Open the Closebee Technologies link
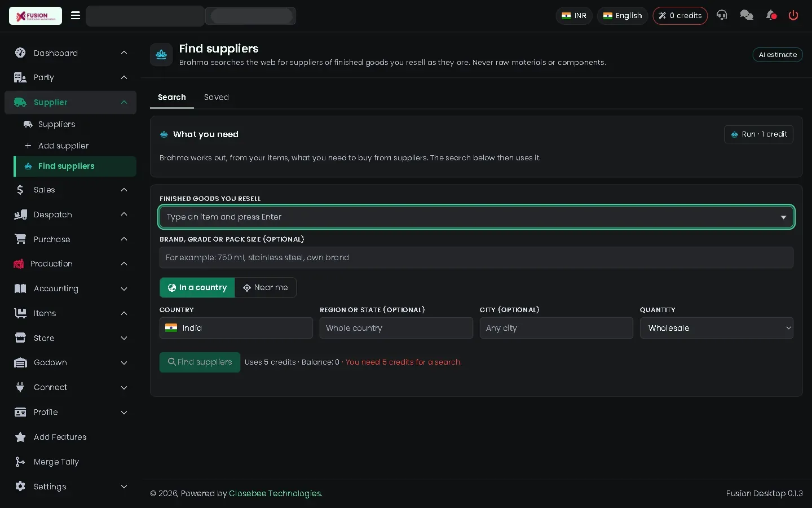Screen dimensions: 812x508 coord(276,493)
